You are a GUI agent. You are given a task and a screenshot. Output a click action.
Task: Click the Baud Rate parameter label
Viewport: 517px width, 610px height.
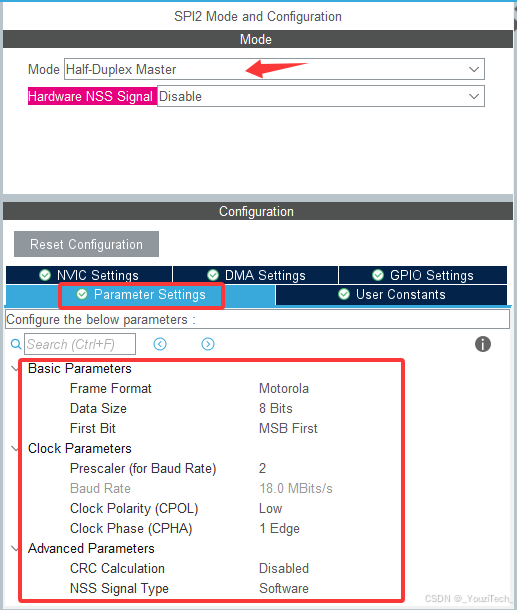click(100, 488)
